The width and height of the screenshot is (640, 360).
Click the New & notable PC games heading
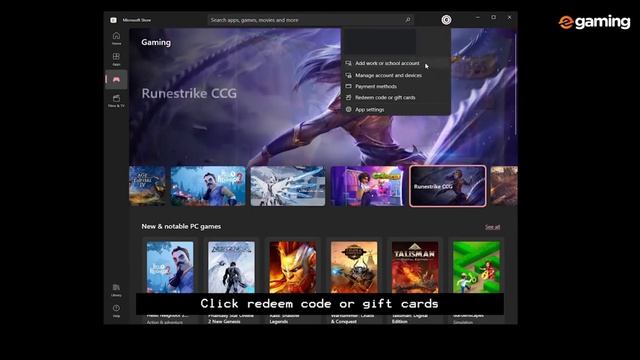point(181,226)
